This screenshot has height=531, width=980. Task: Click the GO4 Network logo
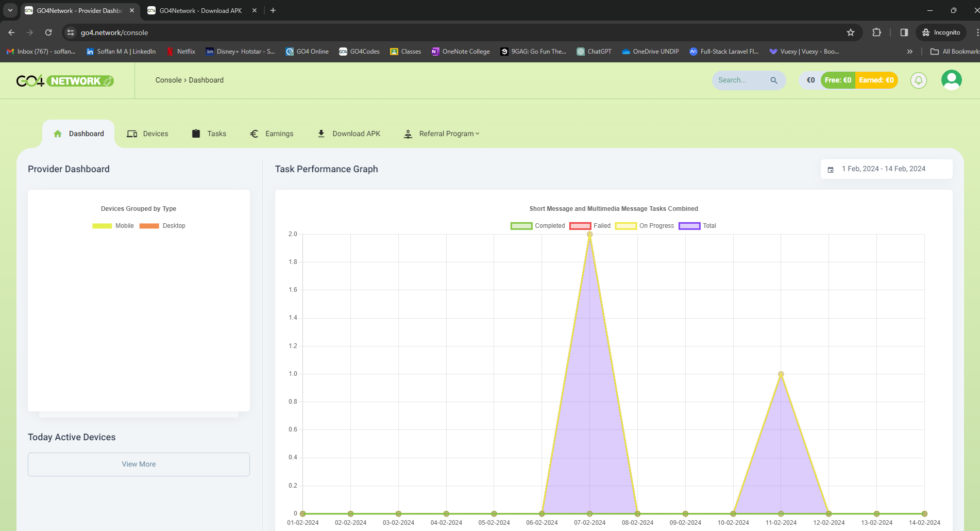point(65,81)
